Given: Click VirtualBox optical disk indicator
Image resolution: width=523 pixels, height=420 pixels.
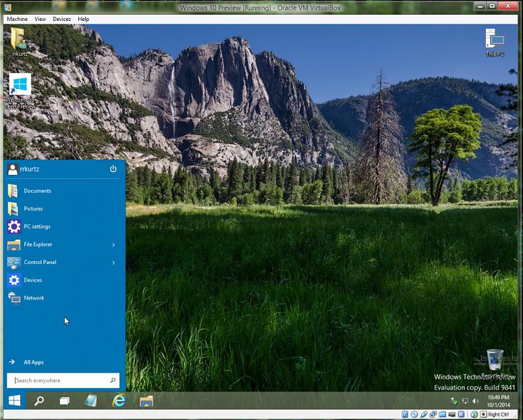Looking at the screenshot, I should pos(414,414).
